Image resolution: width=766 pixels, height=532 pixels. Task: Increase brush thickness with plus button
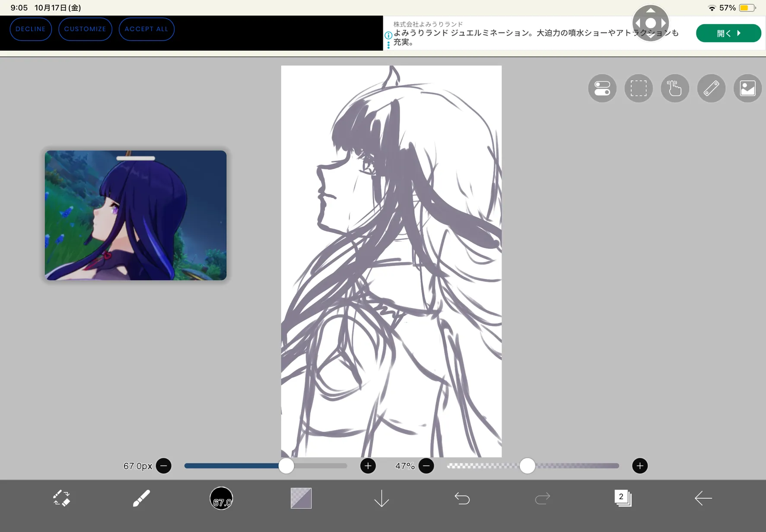click(x=368, y=466)
